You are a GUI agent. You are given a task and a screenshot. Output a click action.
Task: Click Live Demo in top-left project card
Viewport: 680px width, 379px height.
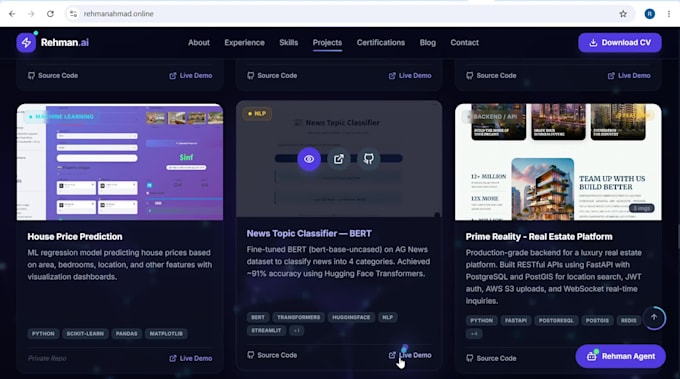coord(190,75)
